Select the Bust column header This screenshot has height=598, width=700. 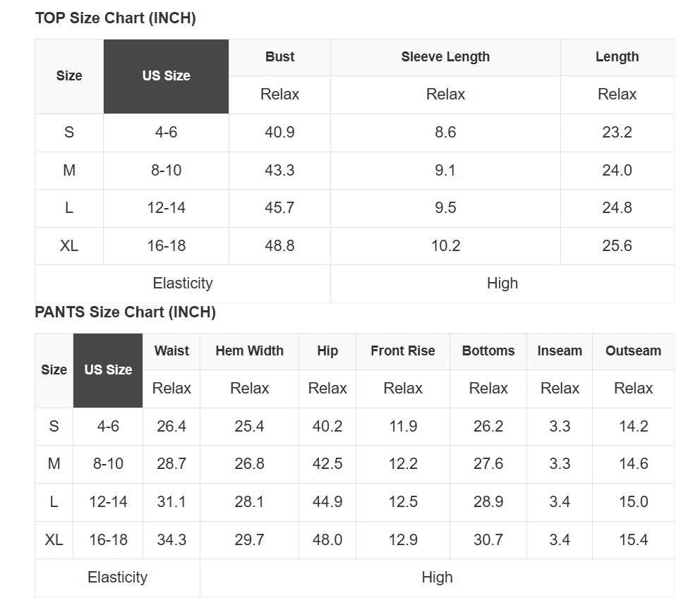point(279,57)
